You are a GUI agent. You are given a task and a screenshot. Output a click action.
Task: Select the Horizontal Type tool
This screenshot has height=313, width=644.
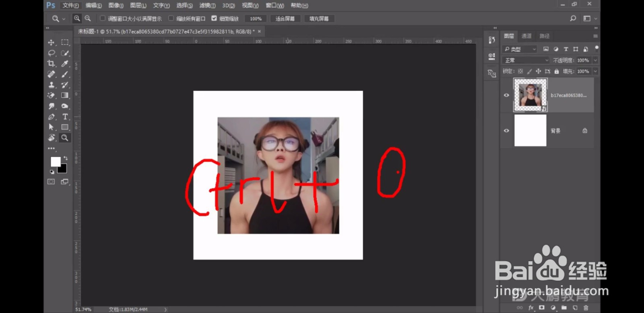coord(64,117)
